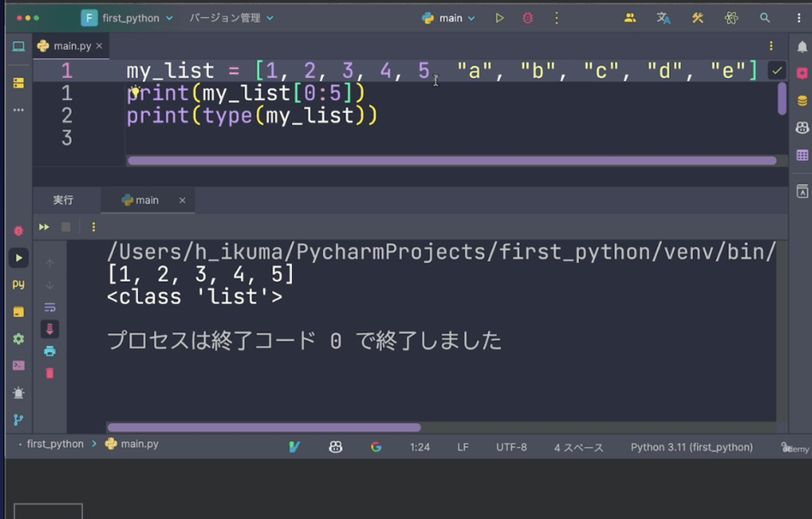Place cursor in print(type(my_list)) line

coord(252,116)
